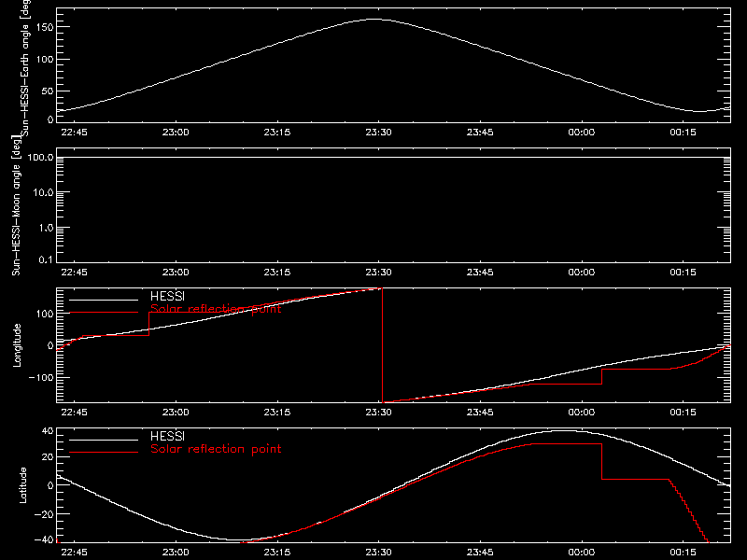Click 23:15 label under Moon angle plot
This screenshot has height=560, width=747.
[x=276, y=273]
